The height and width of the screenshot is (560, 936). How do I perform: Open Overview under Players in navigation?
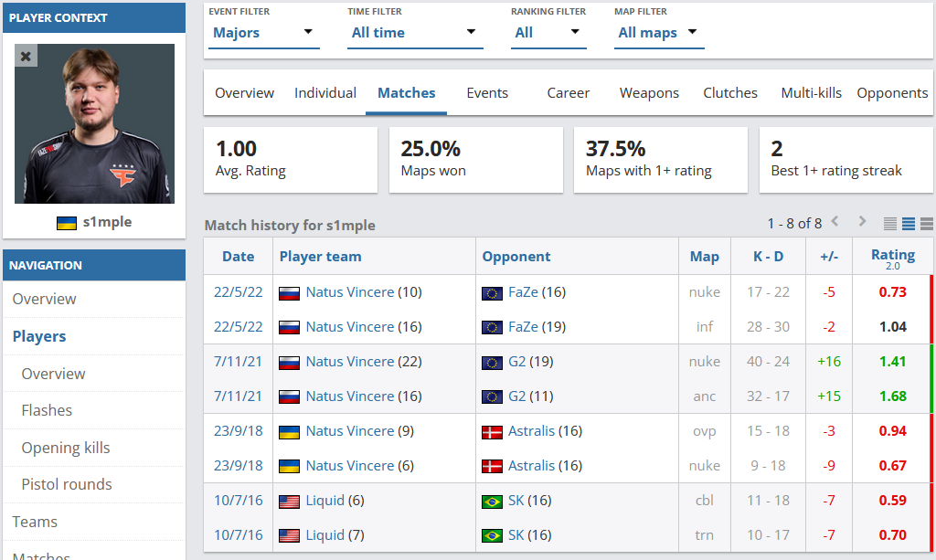[x=94, y=374]
